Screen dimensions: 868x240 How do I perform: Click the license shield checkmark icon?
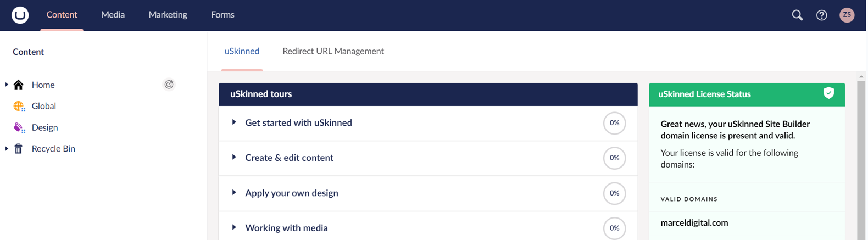pyautogui.click(x=828, y=93)
